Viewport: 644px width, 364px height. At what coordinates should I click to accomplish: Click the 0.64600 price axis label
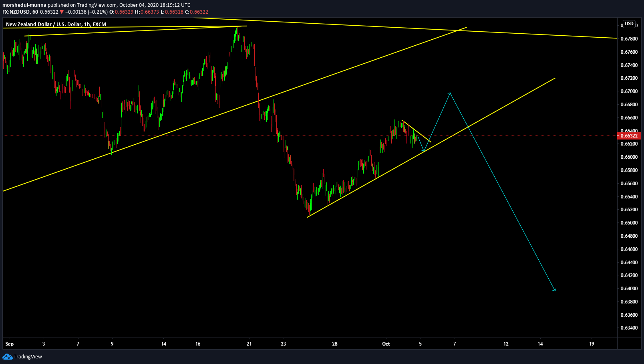[x=629, y=249]
